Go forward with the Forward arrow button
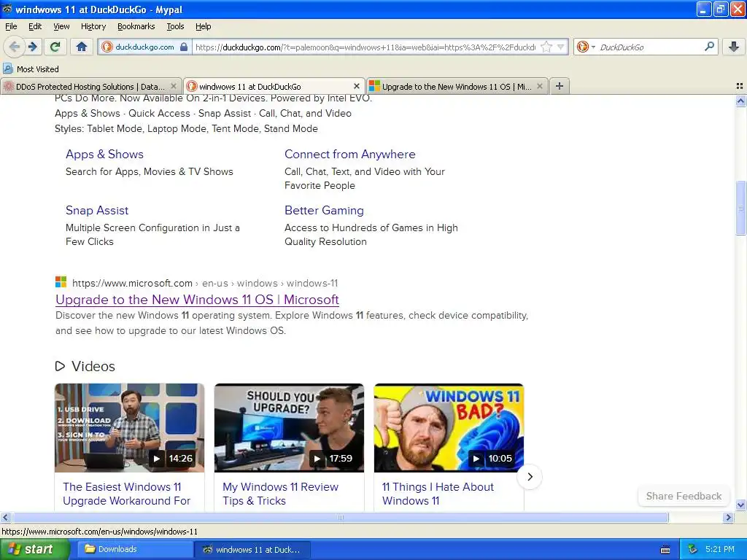Viewport: 747px width, 560px height. [33, 47]
